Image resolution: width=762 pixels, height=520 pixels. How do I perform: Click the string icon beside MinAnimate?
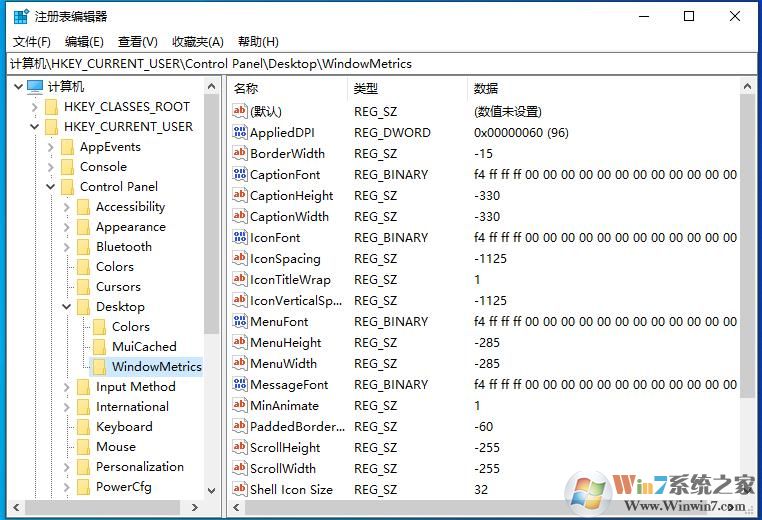240,405
